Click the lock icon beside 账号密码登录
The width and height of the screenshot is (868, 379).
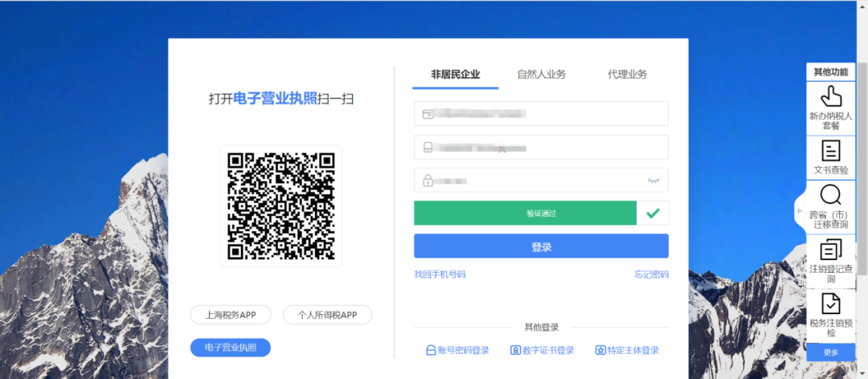point(431,350)
